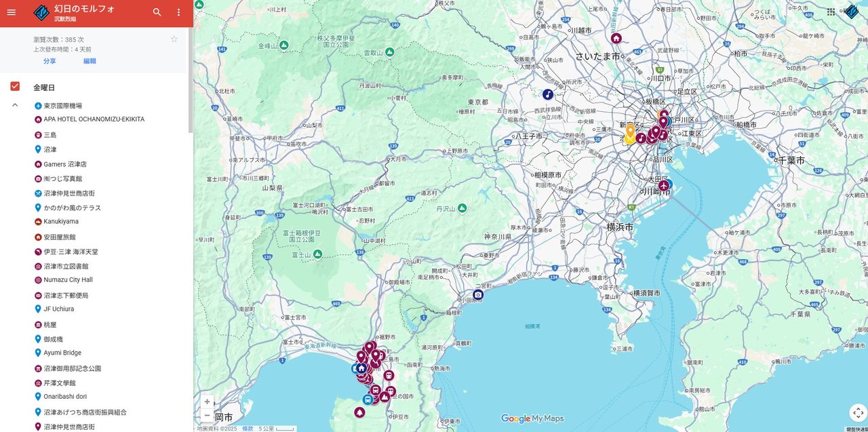Click the blue bus marker on the Izu coast
Viewport: 868px width, 432px height.
tap(368, 399)
